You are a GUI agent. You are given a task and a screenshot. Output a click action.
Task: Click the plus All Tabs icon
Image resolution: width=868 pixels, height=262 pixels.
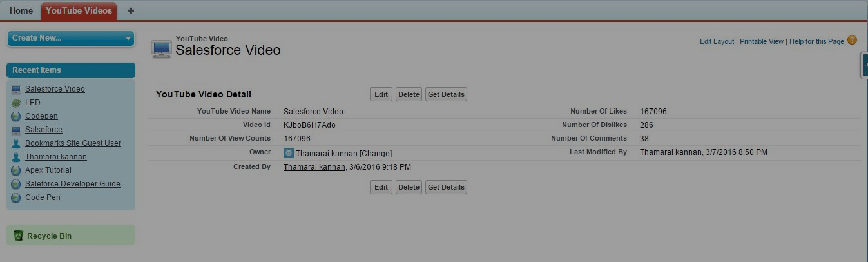click(131, 10)
